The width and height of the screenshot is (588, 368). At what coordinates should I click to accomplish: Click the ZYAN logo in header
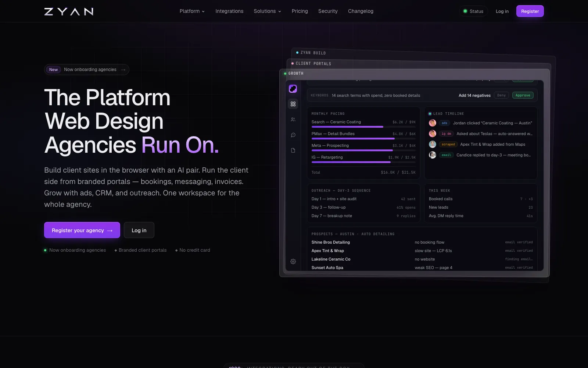click(x=69, y=11)
